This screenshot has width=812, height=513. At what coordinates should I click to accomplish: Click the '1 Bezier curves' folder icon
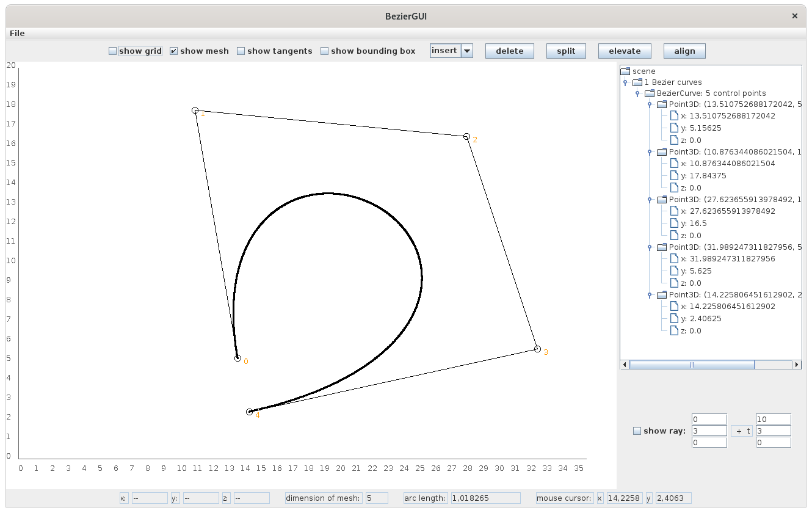(637, 82)
